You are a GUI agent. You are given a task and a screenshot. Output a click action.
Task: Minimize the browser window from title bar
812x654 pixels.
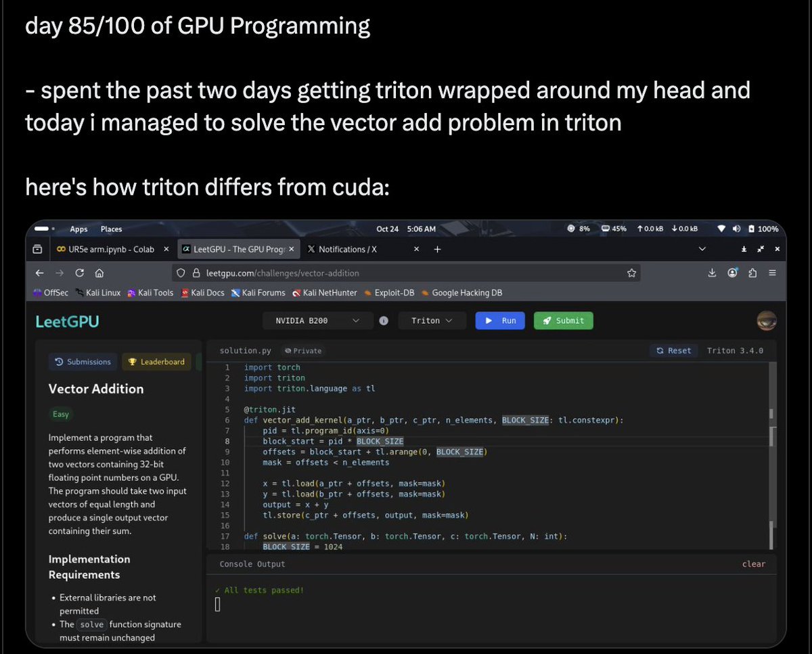744,249
